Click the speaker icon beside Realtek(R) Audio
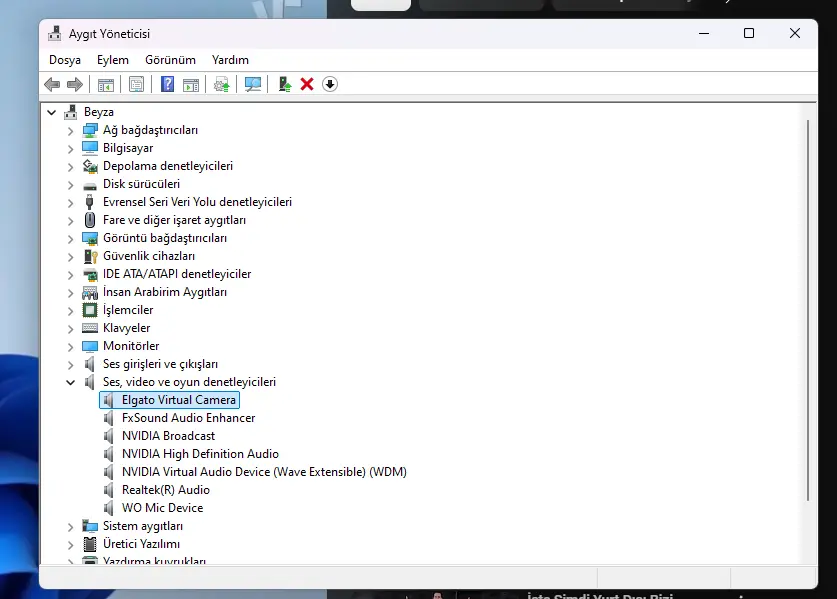 tap(108, 490)
